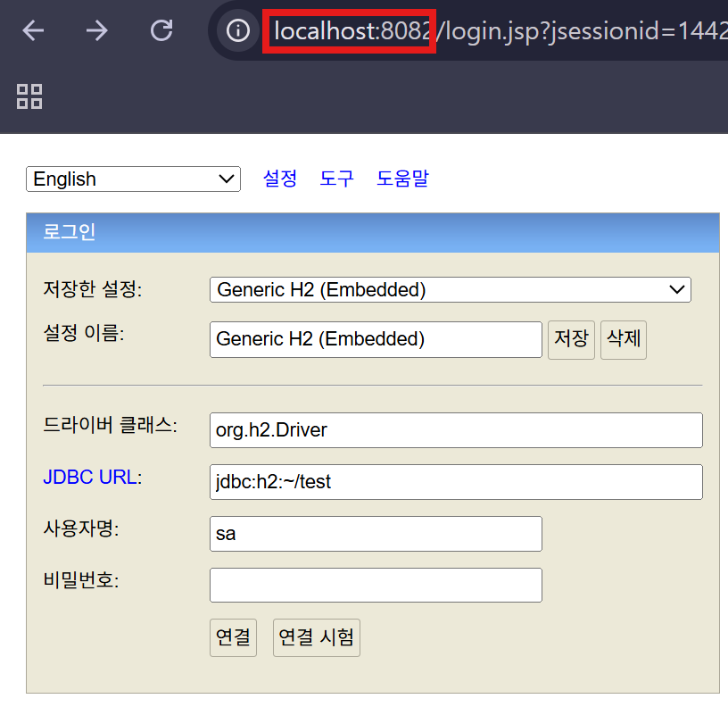Click the 로그인 panel header text
728x707 pixels.
click(70, 232)
